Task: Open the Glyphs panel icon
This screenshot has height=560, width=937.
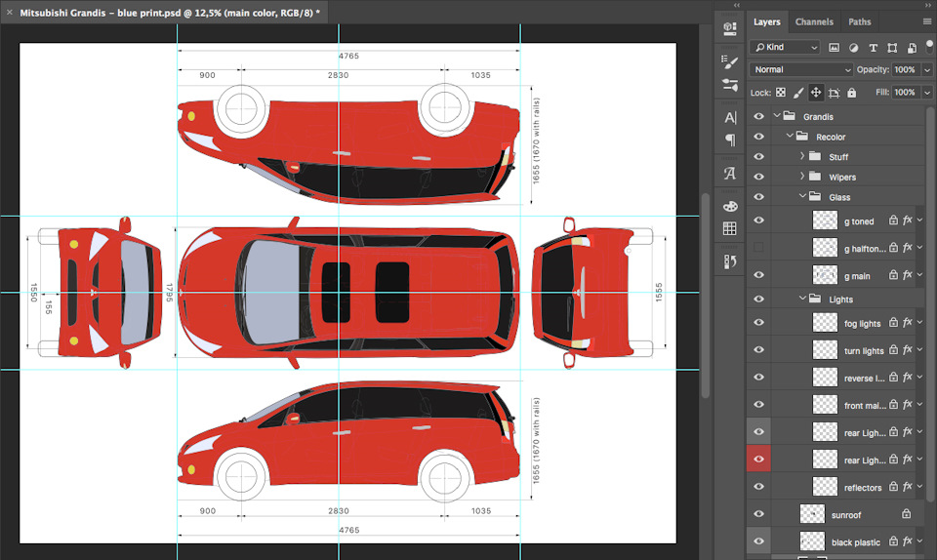Action: click(730, 173)
